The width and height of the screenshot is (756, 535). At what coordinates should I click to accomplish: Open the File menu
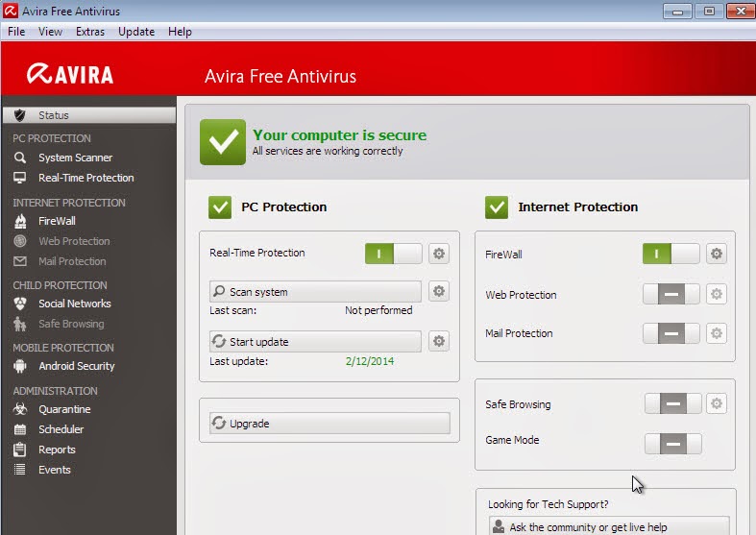(x=16, y=32)
